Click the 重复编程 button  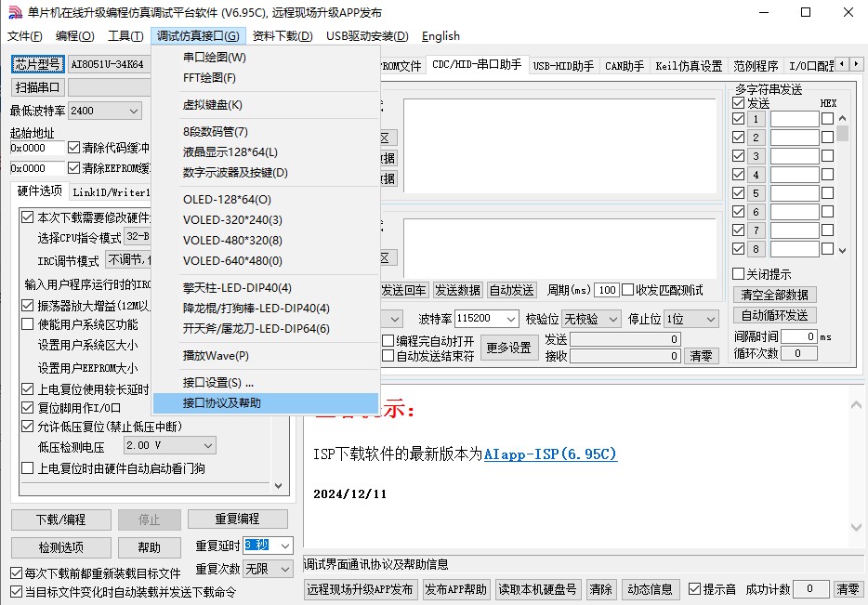tap(238, 519)
